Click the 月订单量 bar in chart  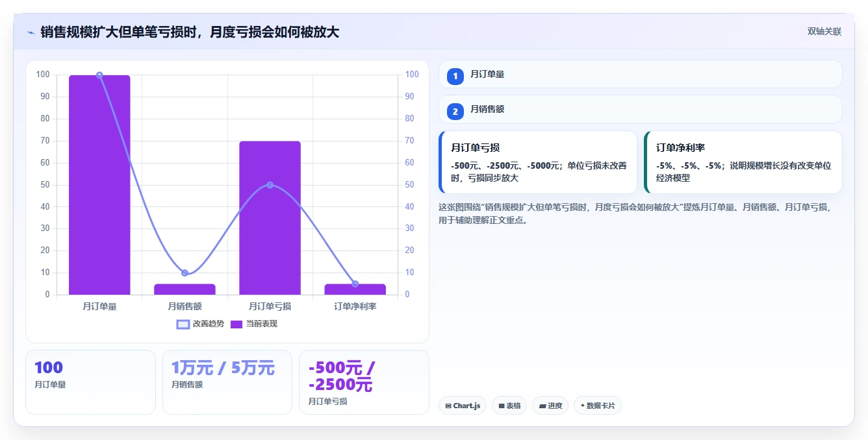tap(99, 185)
